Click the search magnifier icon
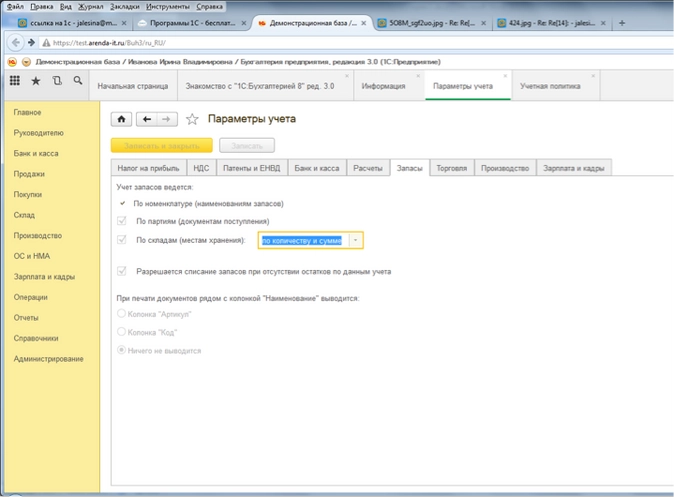This screenshot has width=674, height=497. [77, 81]
